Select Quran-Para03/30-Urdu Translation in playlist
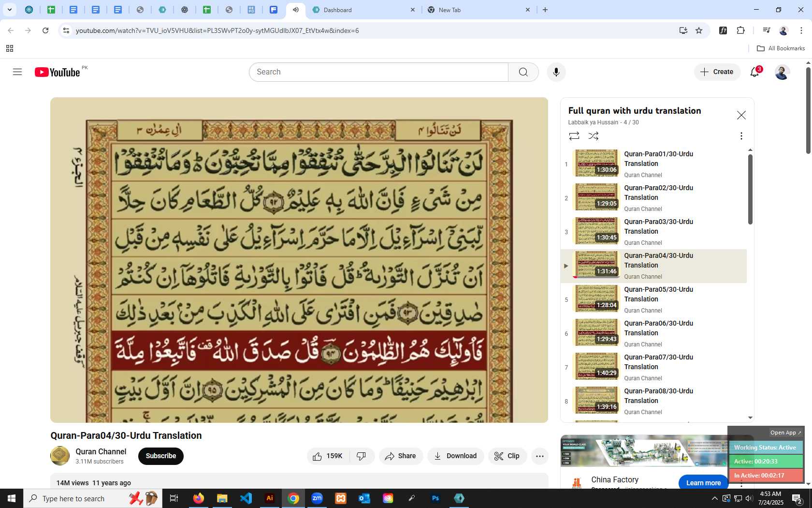 point(653,232)
